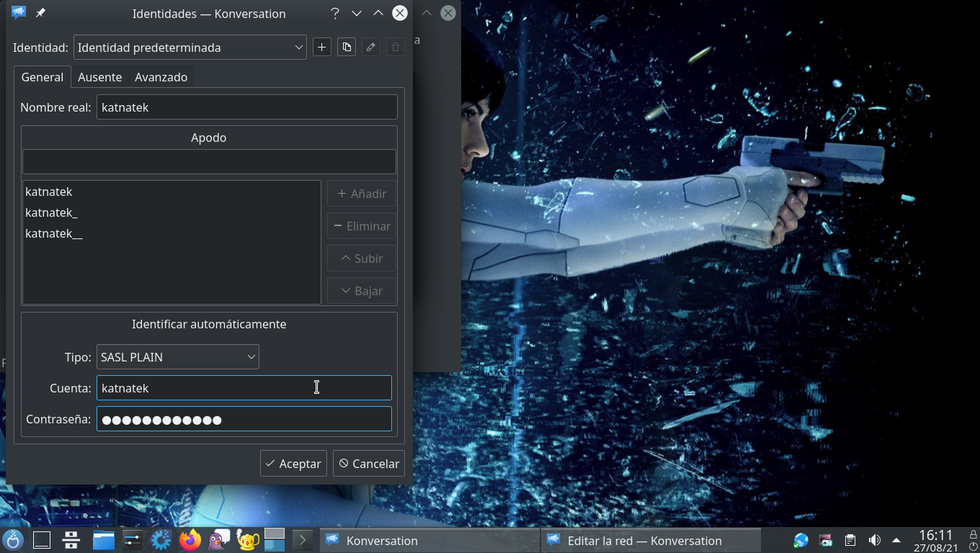
Task: Select nickname katnatek_ with single underscore
Action: click(x=171, y=212)
